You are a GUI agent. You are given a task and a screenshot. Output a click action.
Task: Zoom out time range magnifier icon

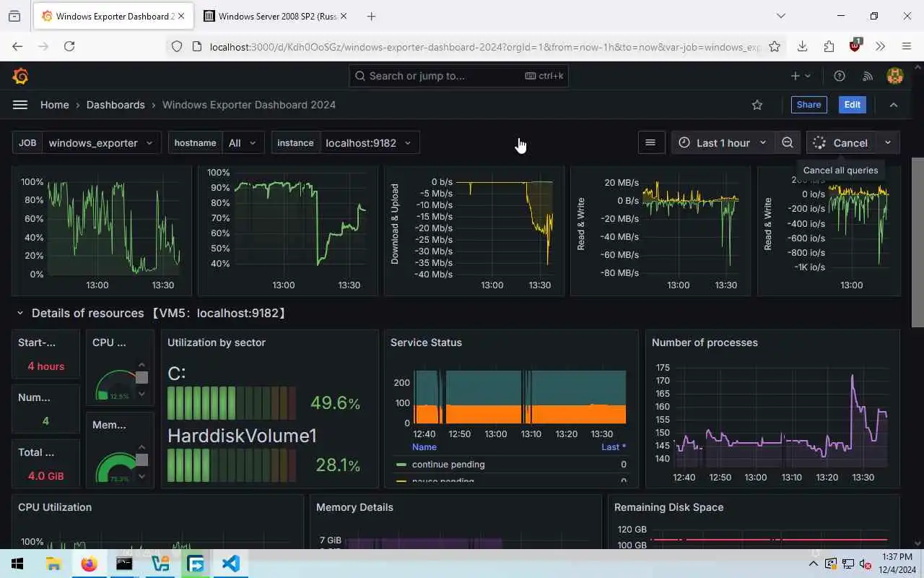click(788, 142)
